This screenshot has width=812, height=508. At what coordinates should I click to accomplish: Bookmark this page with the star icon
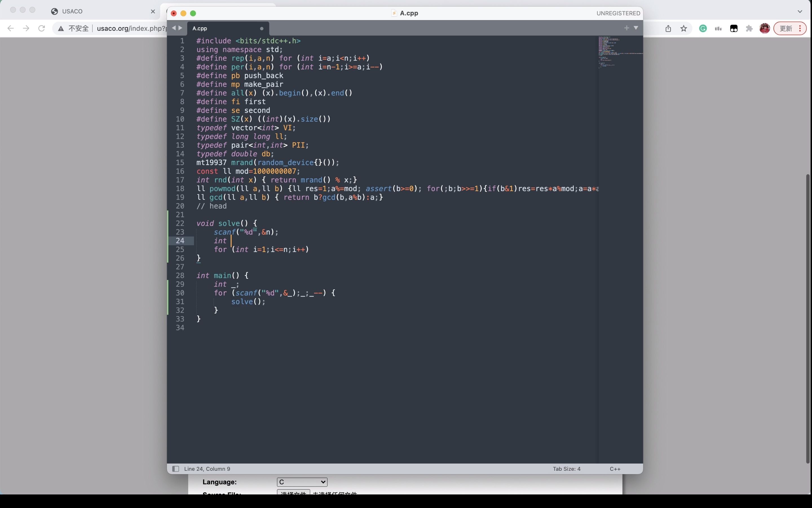[x=683, y=29]
